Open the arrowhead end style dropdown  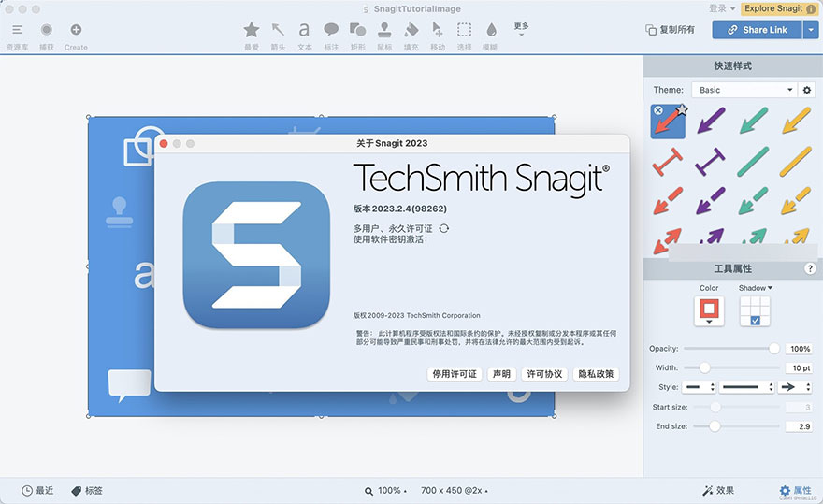(795, 387)
